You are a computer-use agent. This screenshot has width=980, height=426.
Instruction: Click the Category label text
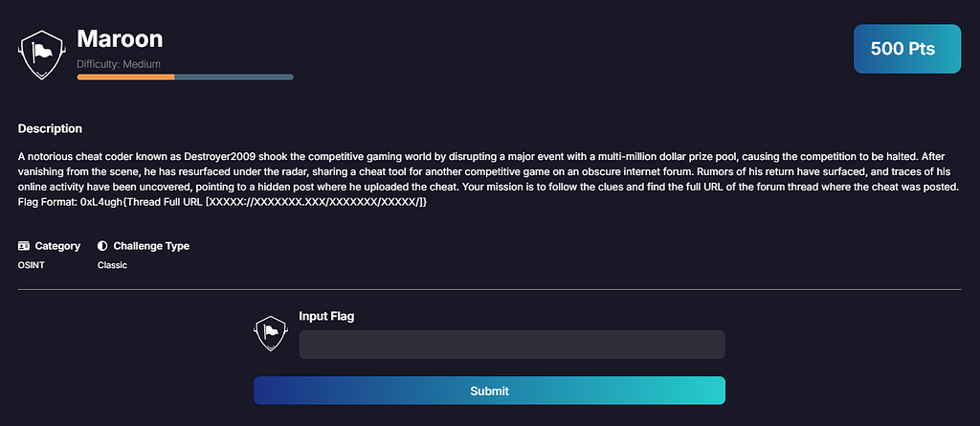57,246
